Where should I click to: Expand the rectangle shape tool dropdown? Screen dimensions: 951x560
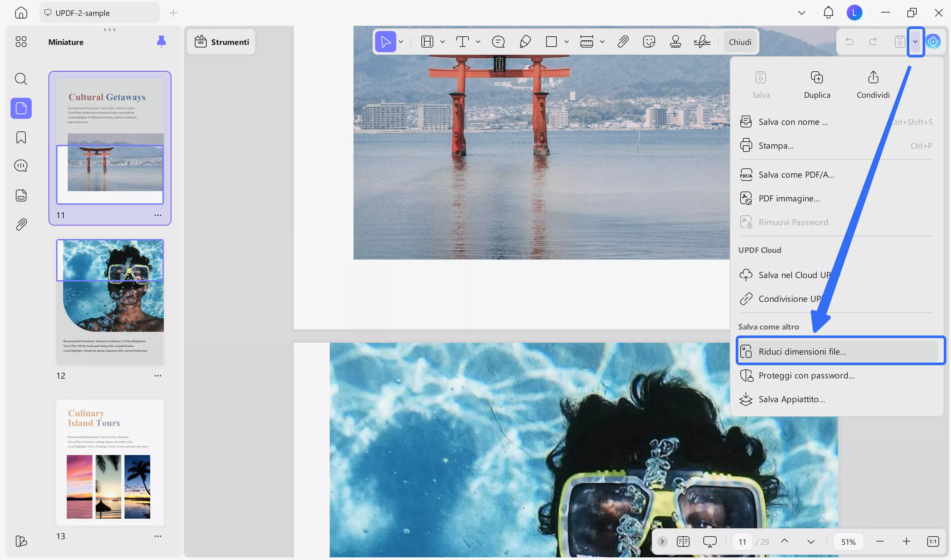pyautogui.click(x=566, y=42)
